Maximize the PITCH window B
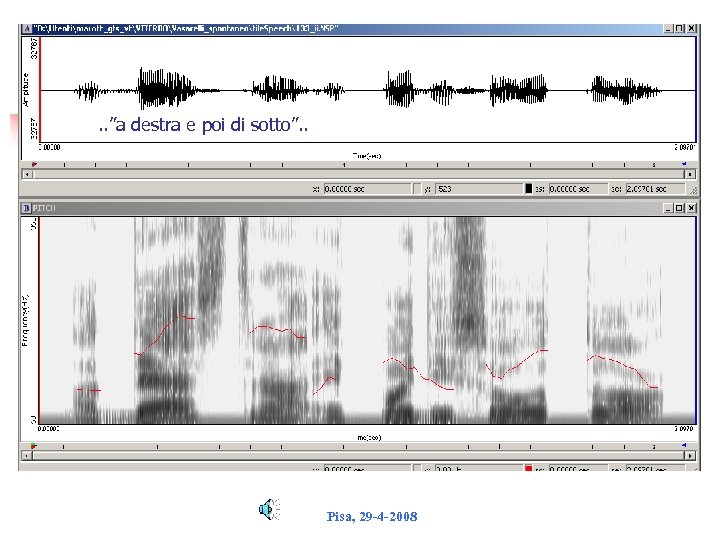Screen dimensions: 720x540 coord(680,208)
